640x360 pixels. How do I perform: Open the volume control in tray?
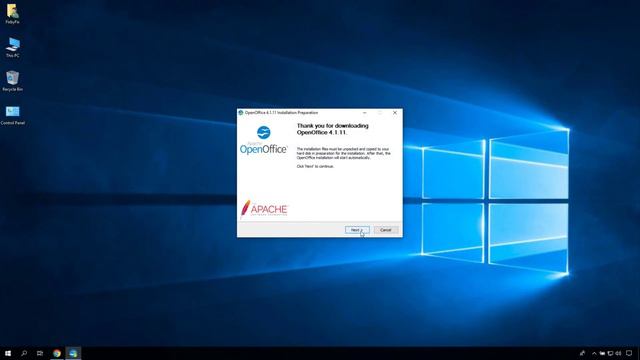618,353
